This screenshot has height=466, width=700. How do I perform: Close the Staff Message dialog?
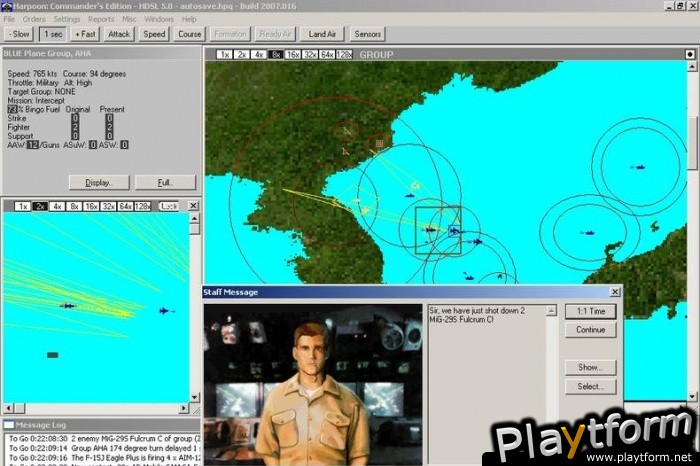[615, 291]
